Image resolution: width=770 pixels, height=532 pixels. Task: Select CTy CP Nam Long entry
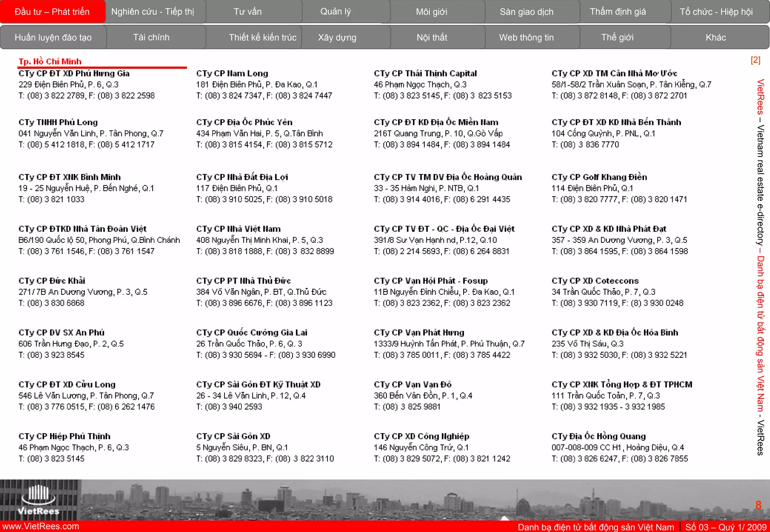click(232, 73)
